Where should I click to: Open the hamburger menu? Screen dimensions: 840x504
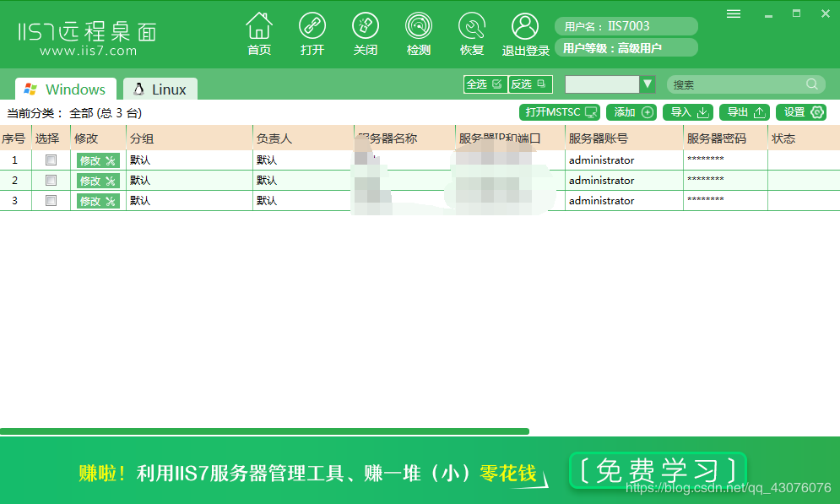point(733,14)
